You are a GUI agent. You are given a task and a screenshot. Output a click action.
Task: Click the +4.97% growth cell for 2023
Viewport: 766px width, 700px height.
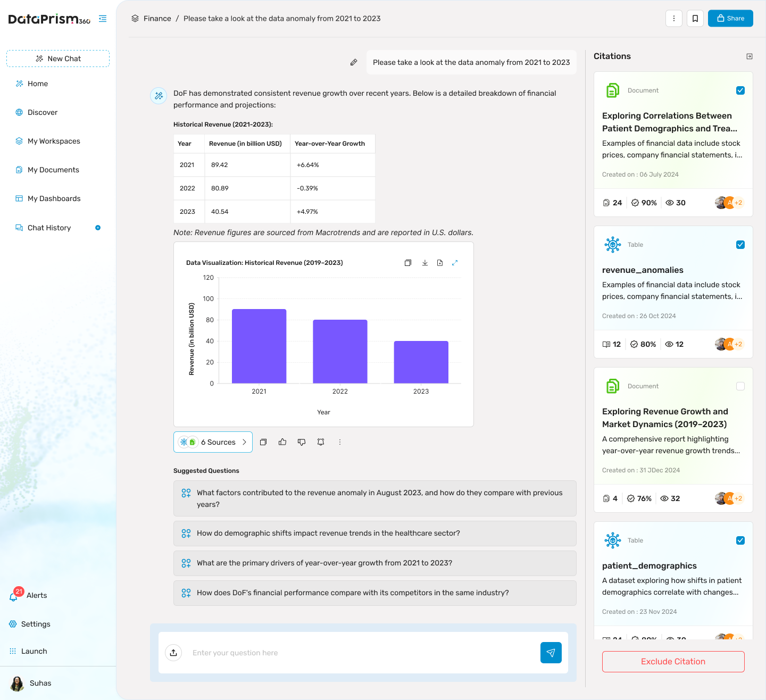click(332, 212)
